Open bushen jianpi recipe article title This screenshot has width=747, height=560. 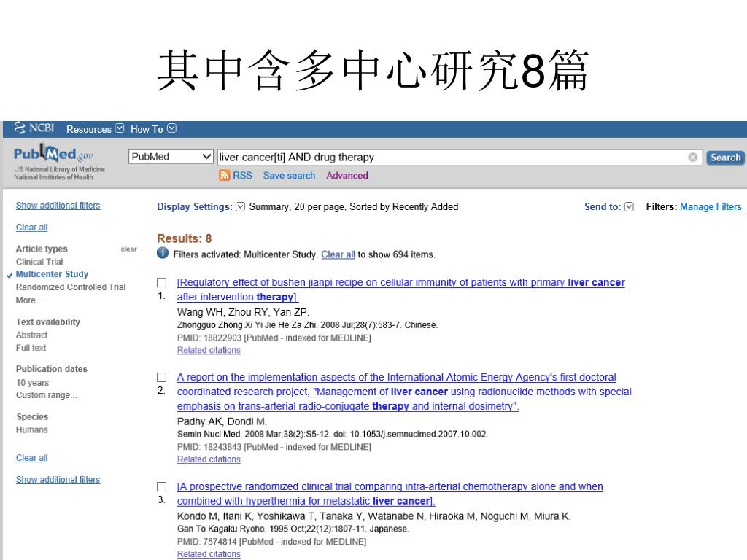[400, 289]
